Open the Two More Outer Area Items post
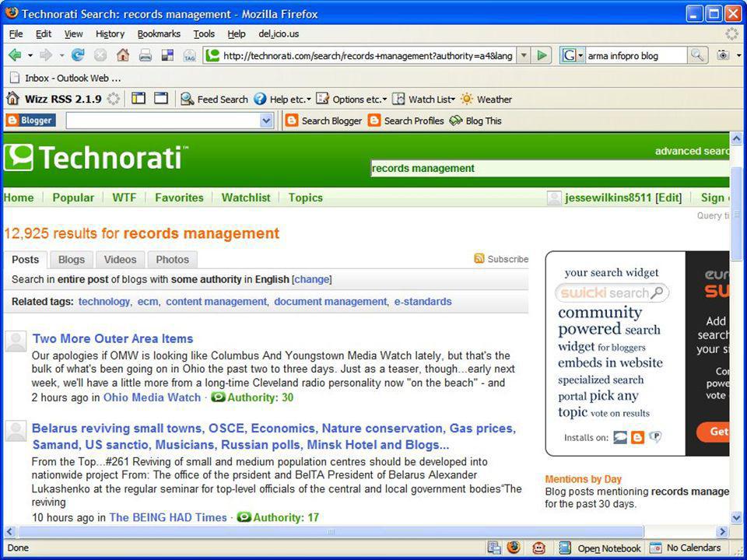Screen dimensions: 747x560 (113, 338)
